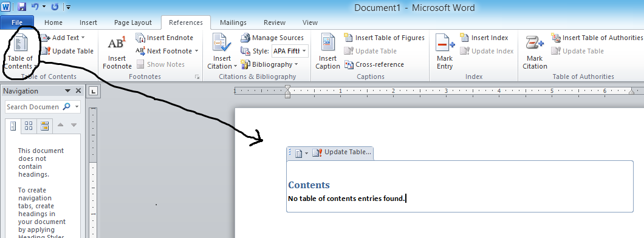644x238 pixels.
Task: Click the Redo icon
Action: pyautogui.click(x=55, y=7)
